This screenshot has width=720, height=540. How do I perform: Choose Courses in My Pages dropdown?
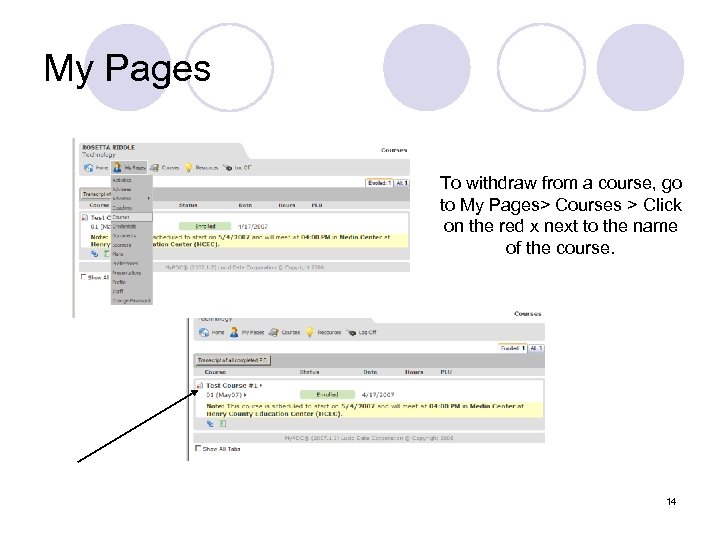pos(132,217)
